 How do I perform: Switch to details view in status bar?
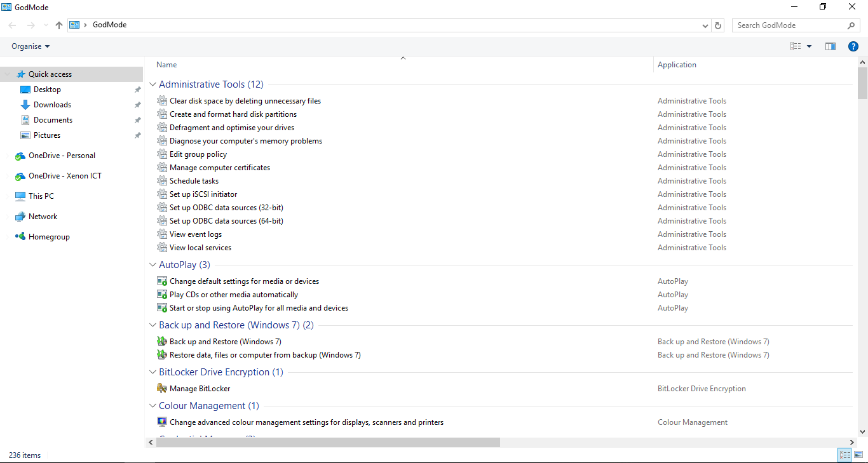[x=844, y=455]
